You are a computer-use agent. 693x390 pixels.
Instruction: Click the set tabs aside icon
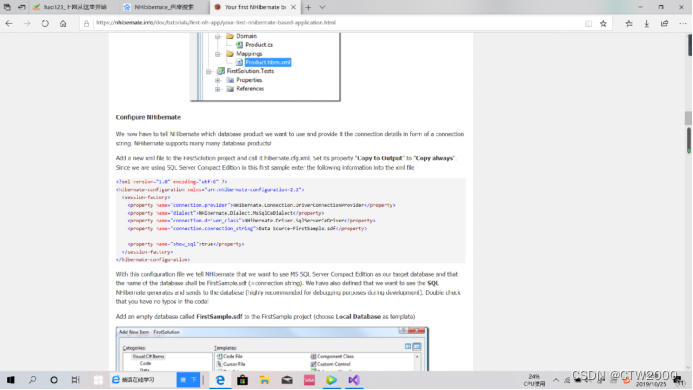pos(21,7)
